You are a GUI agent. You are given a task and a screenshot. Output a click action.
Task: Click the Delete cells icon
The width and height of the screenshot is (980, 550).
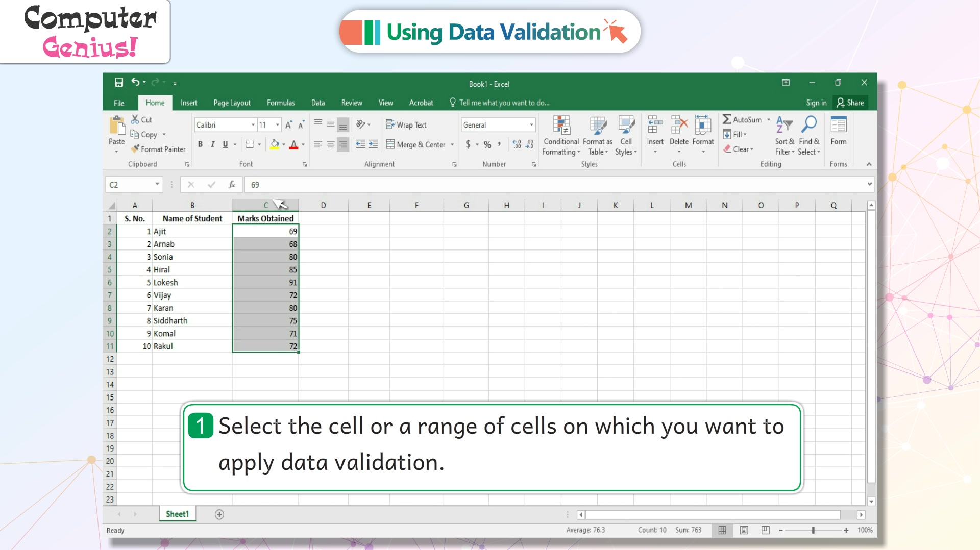coord(679,124)
